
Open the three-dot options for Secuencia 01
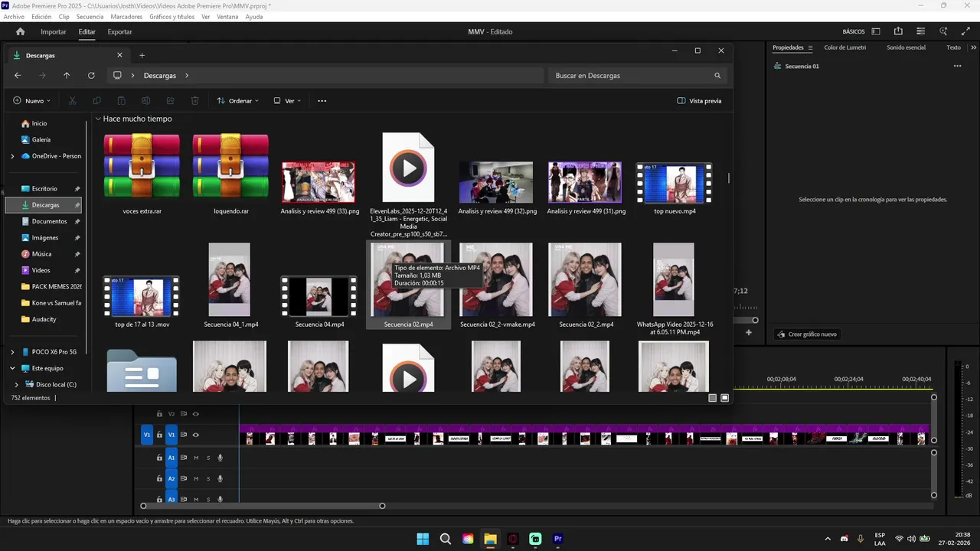[x=957, y=67]
